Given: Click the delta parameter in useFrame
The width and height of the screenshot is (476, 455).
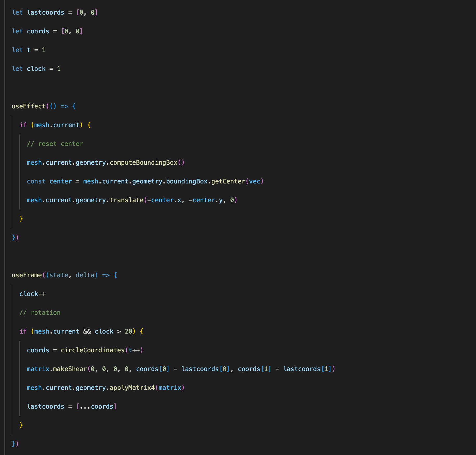Looking at the screenshot, I should tap(85, 275).
